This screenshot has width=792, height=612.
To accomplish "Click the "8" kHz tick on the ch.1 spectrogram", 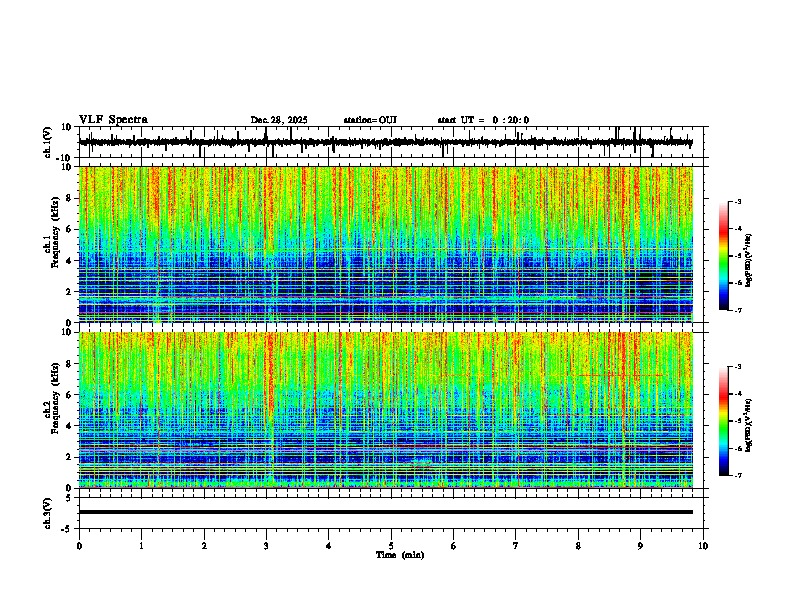I will pyautogui.click(x=69, y=198).
